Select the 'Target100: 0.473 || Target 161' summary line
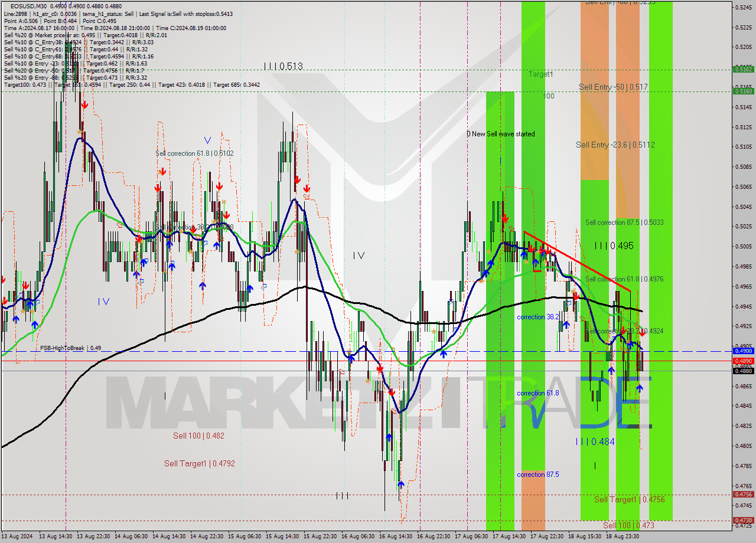 132,84
